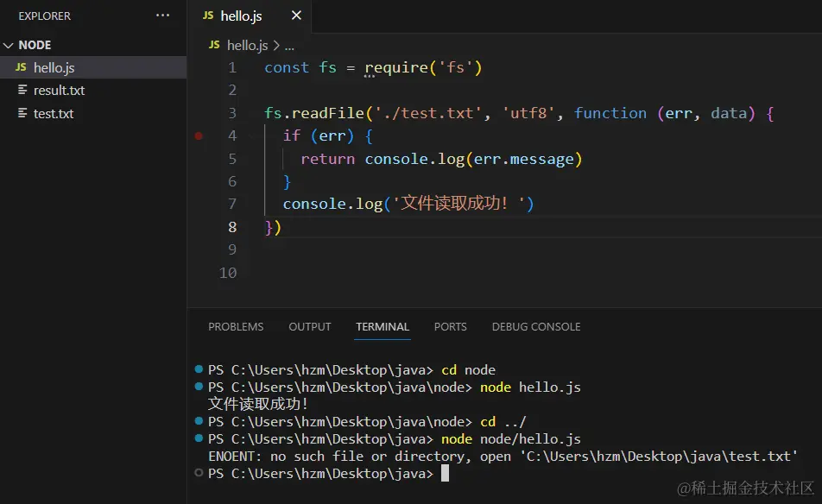The image size is (822, 504).
Task: Select the TERMINAL panel tab
Action: [x=383, y=327]
